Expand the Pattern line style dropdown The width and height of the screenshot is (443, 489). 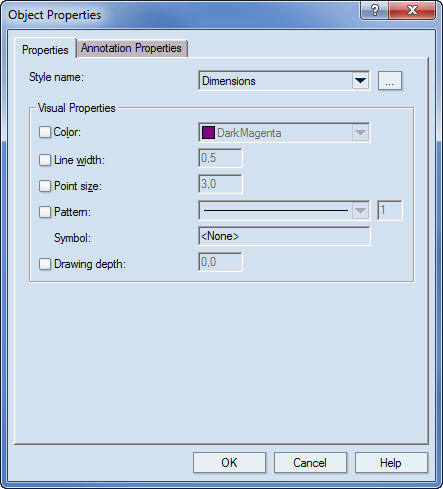tap(360, 210)
